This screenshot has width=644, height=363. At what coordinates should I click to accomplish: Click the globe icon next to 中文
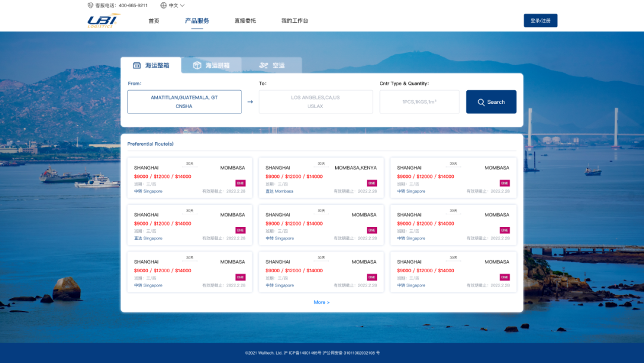click(163, 5)
